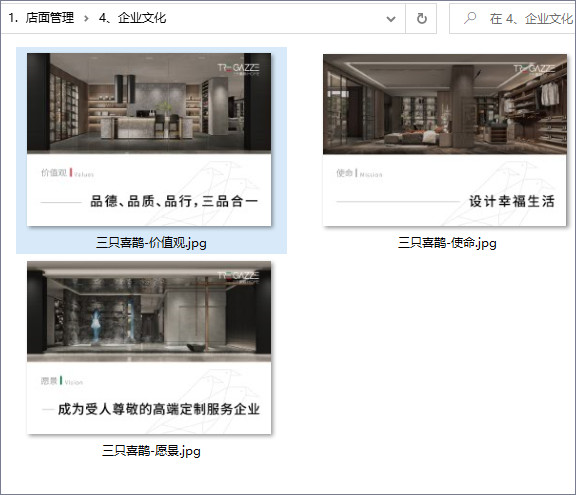This screenshot has width=576, height=495.
Task: Click the file name label 三只喜鹊-价值观.jpg
Action: pos(151,243)
